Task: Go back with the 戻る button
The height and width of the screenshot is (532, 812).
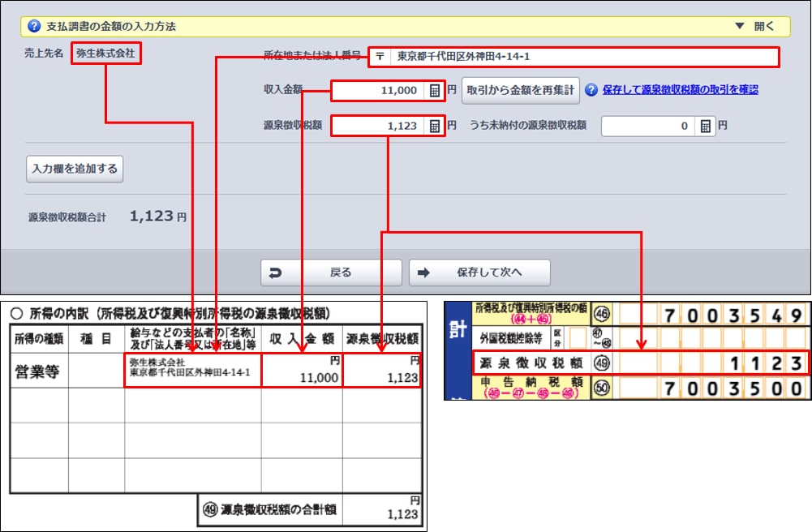Action: pyautogui.click(x=331, y=273)
